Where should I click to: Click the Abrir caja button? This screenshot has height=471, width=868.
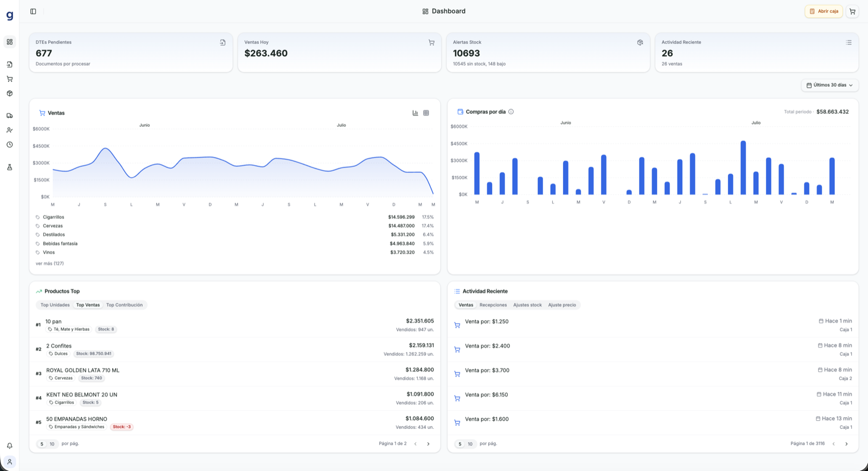[x=824, y=11]
